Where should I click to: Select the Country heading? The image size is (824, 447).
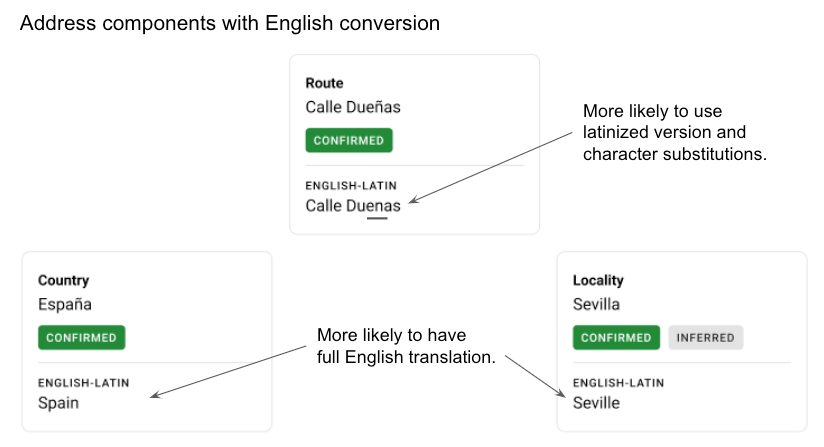tap(63, 281)
